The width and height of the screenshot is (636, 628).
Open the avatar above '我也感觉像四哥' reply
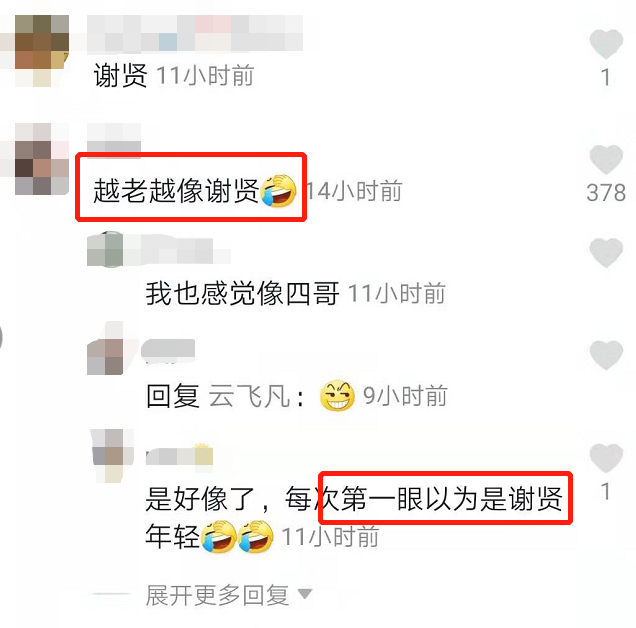point(105,249)
